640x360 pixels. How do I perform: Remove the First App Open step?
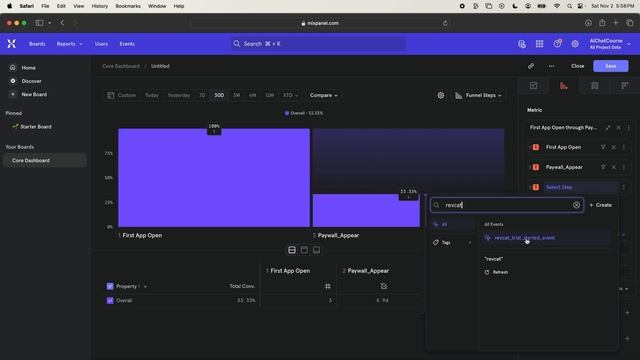(613, 147)
